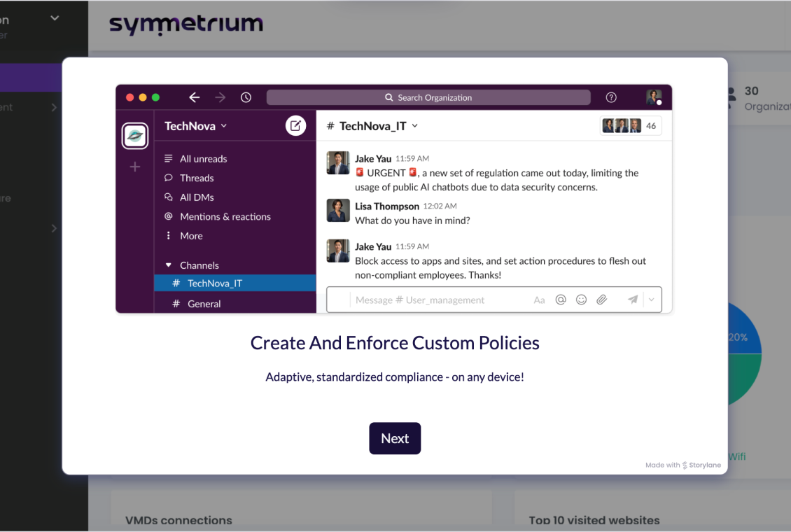This screenshot has height=532, width=791.
Task: Open the help question mark icon
Action: 611,97
